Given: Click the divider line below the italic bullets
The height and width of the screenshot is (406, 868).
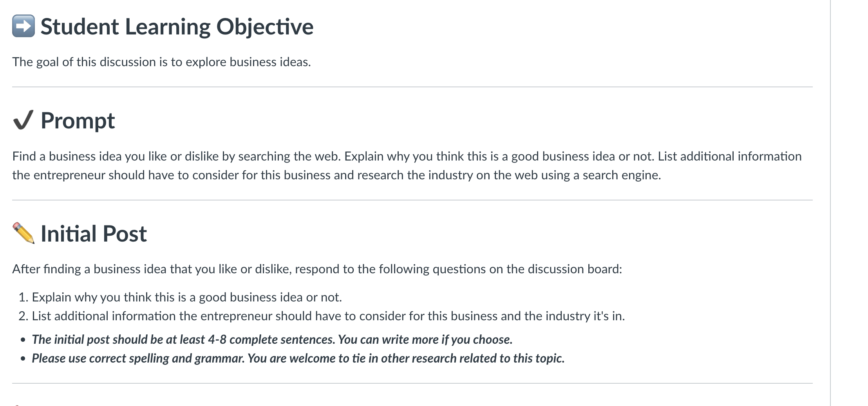Looking at the screenshot, I should 412,383.
